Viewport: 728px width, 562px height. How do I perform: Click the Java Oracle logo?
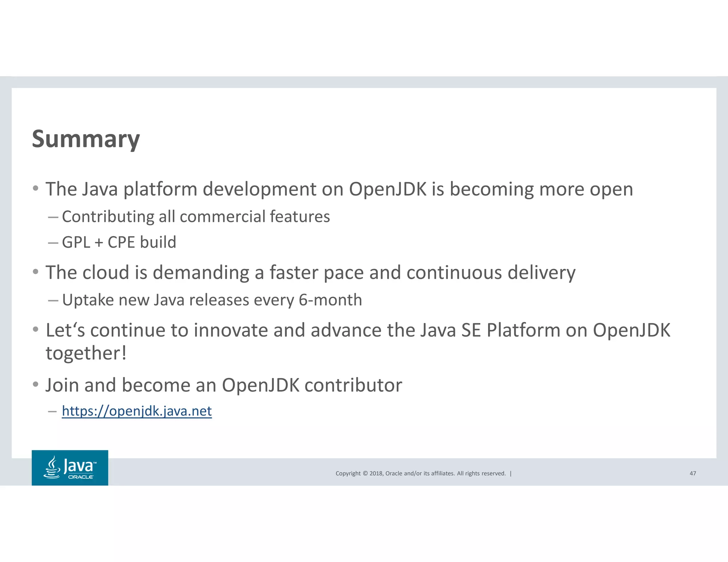70,468
